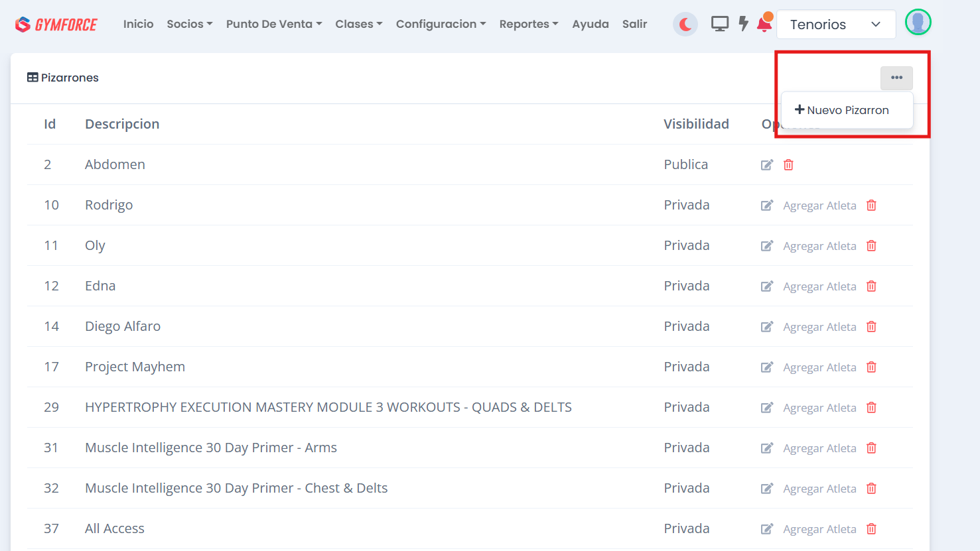Edit the Edna pizarron
Viewport: 980px width, 551px height.
tap(767, 286)
